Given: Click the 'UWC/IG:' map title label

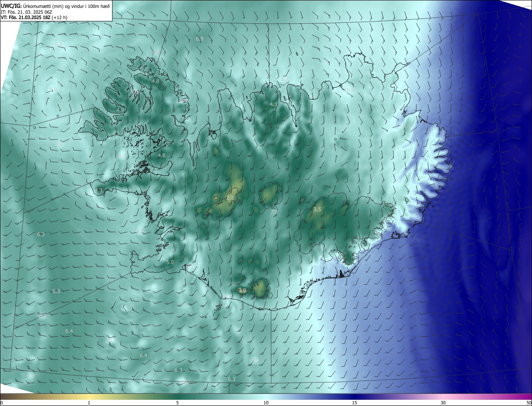Looking at the screenshot, I should pyautogui.click(x=11, y=6).
